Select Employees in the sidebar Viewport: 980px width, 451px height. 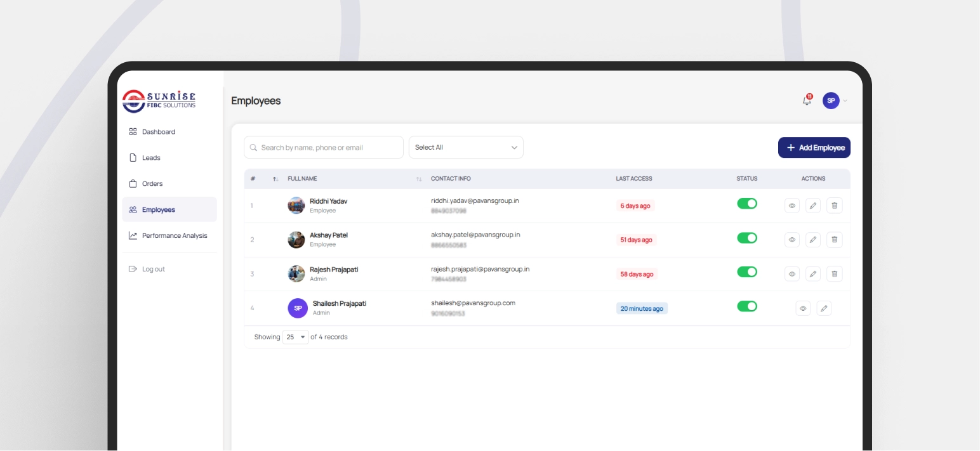[x=169, y=209]
